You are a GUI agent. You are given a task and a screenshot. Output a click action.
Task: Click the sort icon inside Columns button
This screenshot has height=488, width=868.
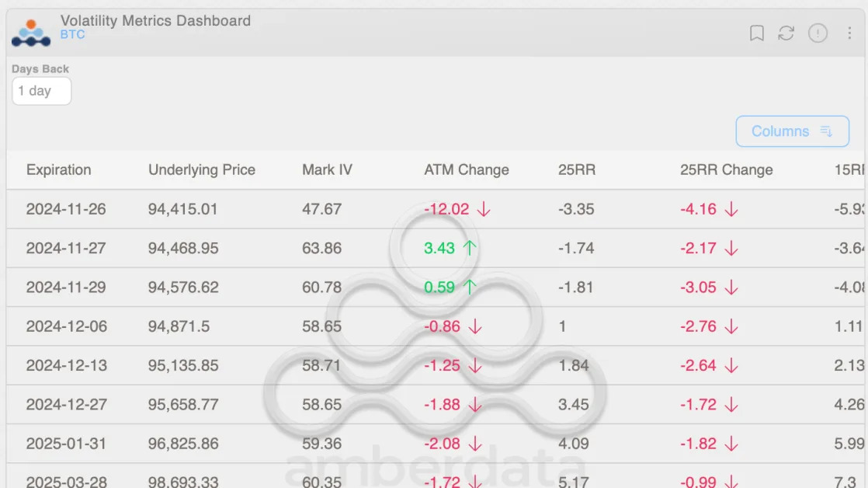(826, 131)
